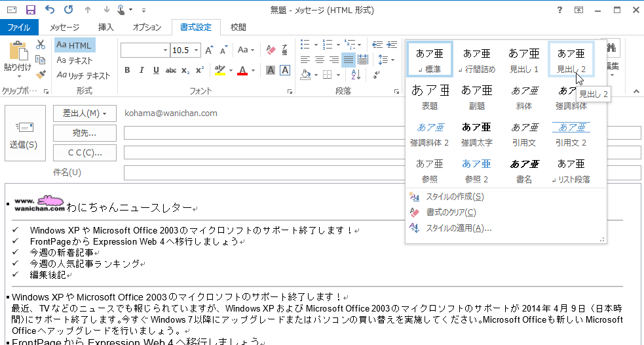This screenshot has width=644, height=345.
Task: Toggle bold formatting
Action: [127, 70]
